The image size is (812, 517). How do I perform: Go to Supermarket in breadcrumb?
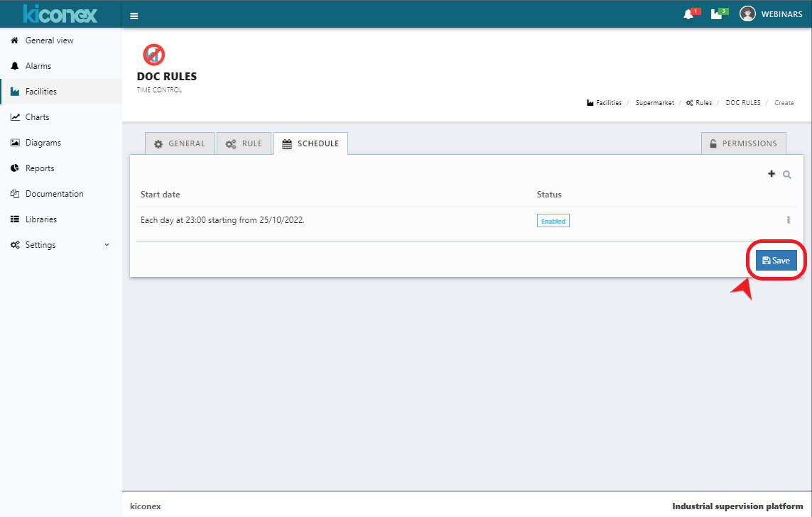click(654, 103)
